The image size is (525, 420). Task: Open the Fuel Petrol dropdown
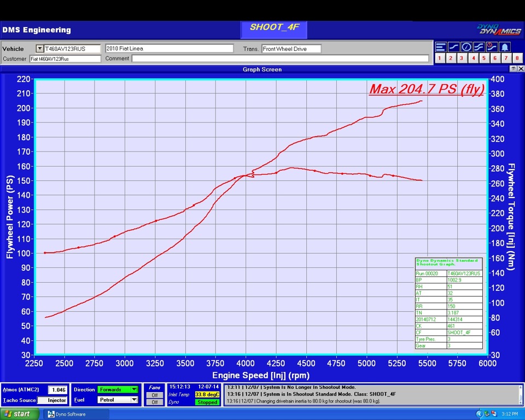[135, 400]
